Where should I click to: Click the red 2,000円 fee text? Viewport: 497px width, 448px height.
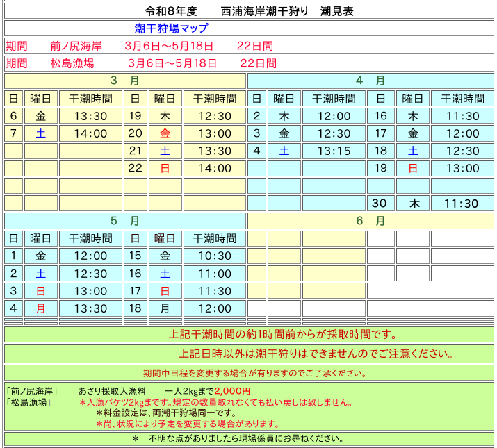[232, 391]
